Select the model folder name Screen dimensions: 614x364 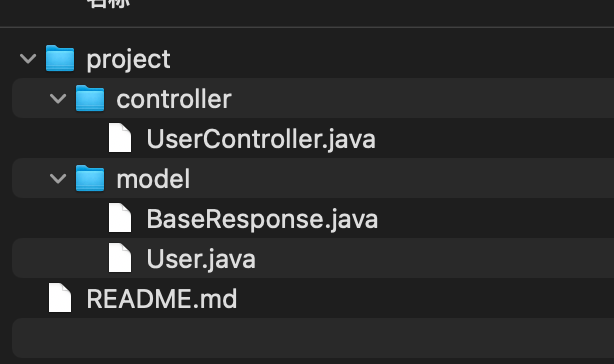tap(153, 179)
